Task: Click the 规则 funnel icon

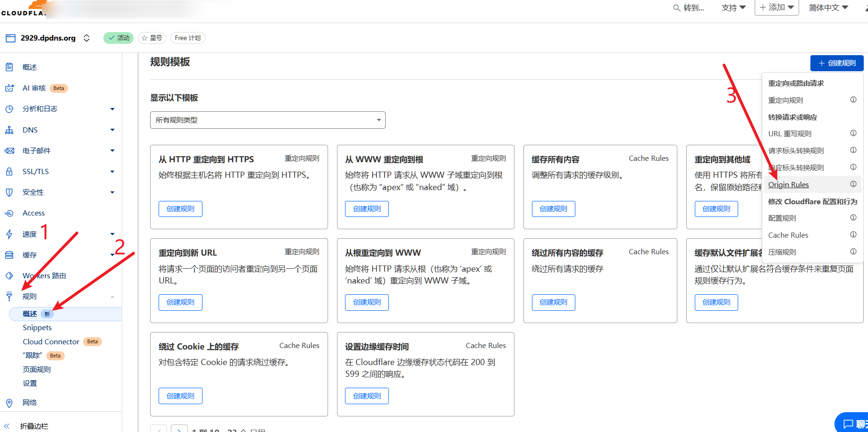Action: point(9,296)
